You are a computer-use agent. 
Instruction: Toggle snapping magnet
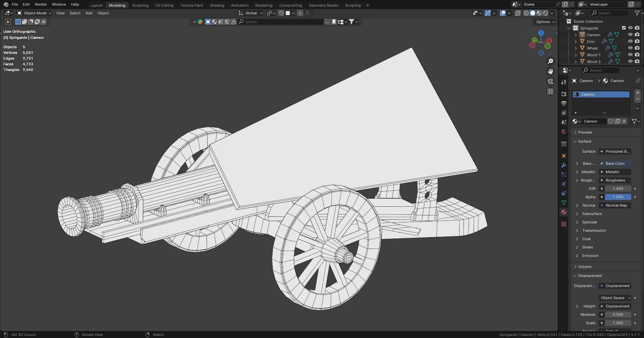point(281,13)
